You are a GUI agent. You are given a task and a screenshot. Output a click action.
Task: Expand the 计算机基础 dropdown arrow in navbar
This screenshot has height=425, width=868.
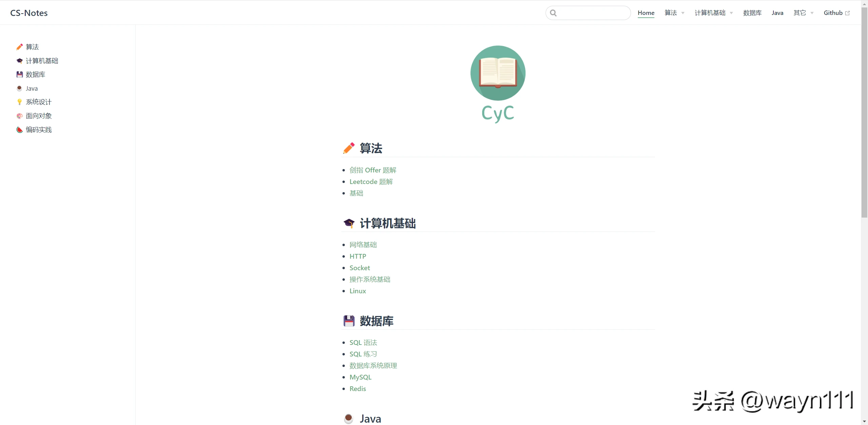[x=731, y=13]
